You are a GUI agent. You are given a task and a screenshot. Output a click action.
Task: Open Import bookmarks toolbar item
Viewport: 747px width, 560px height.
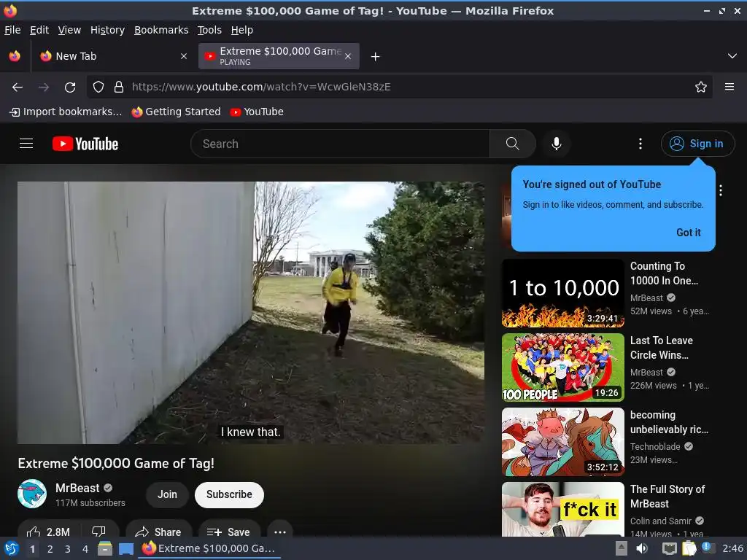pos(65,112)
